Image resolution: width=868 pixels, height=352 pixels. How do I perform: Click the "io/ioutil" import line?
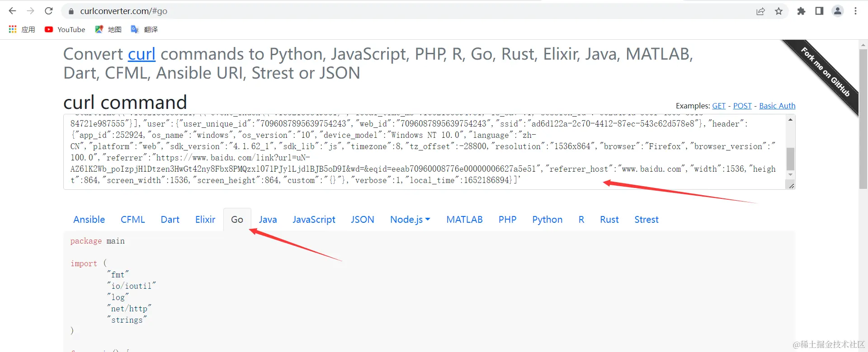pos(132,286)
